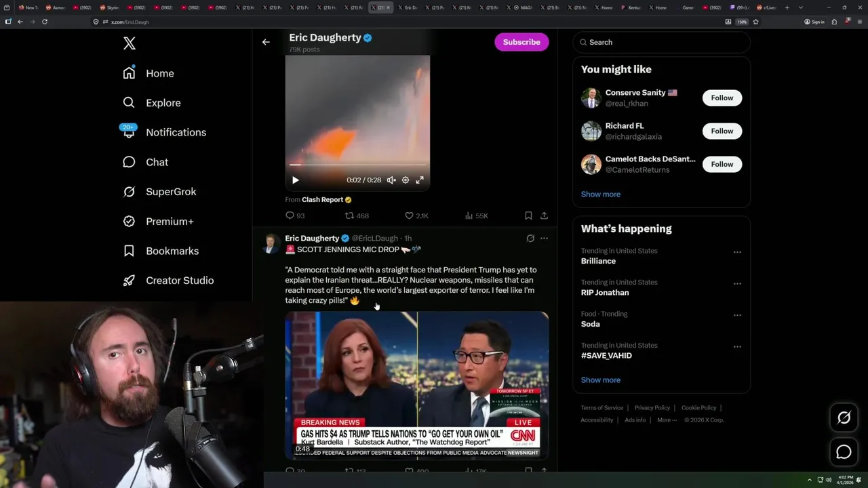Open Chat in the sidebar
Image resolution: width=868 pixels, height=488 pixels.
tap(145, 162)
